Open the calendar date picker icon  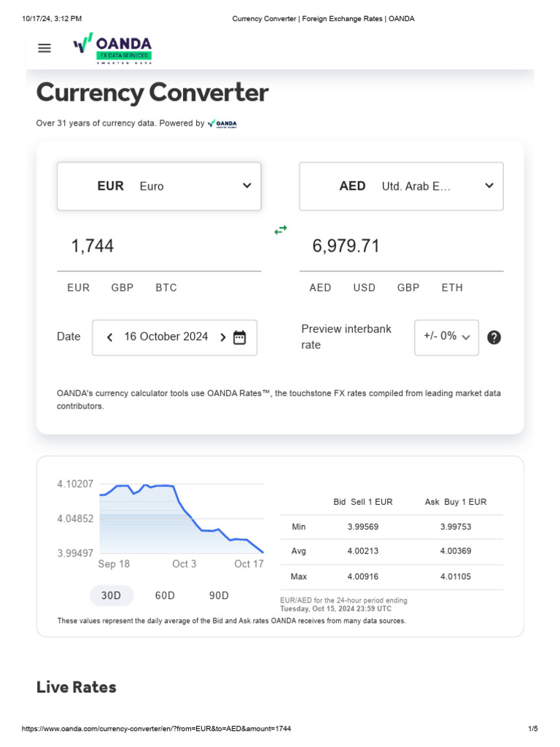point(239,337)
